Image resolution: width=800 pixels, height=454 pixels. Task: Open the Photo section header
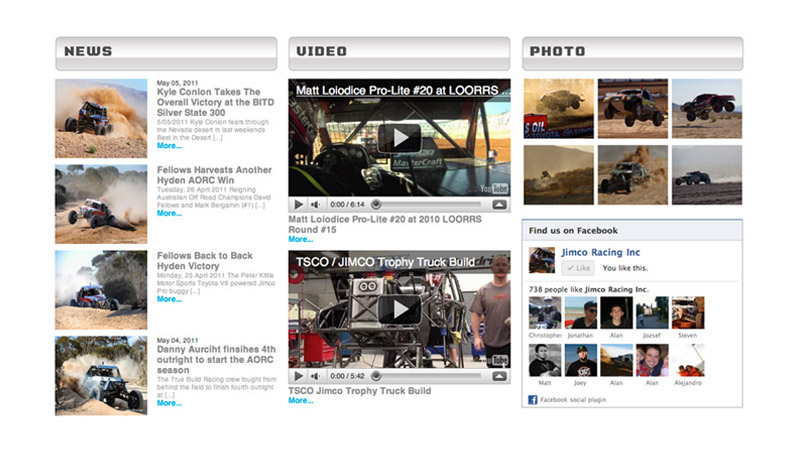(632, 51)
